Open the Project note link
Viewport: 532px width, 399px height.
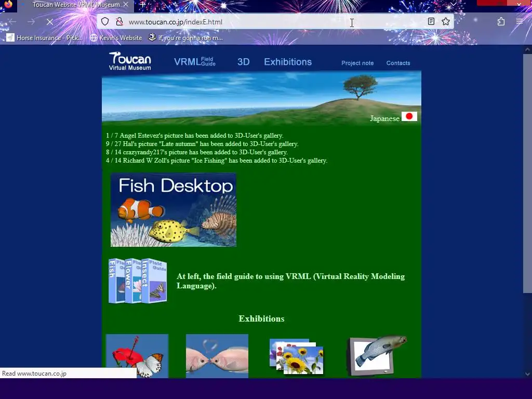357,63
